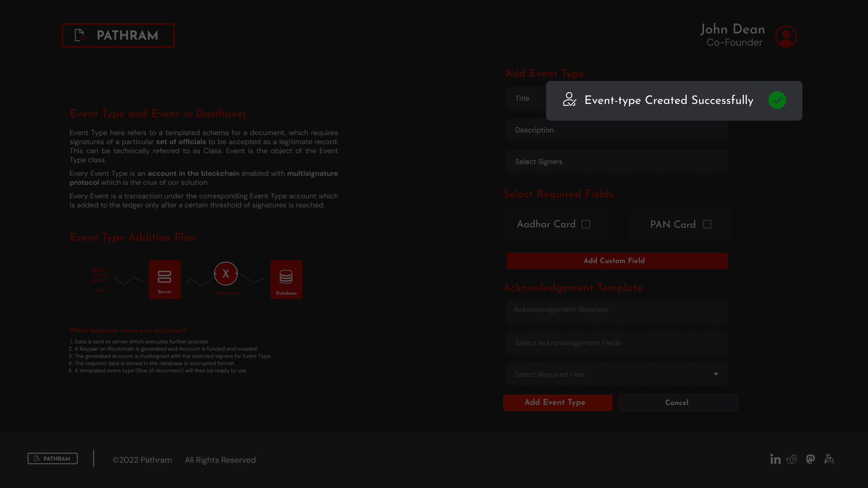This screenshot has height=488, width=868.
Task: Open the LinkedIn icon in footer
Action: click(775, 459)
